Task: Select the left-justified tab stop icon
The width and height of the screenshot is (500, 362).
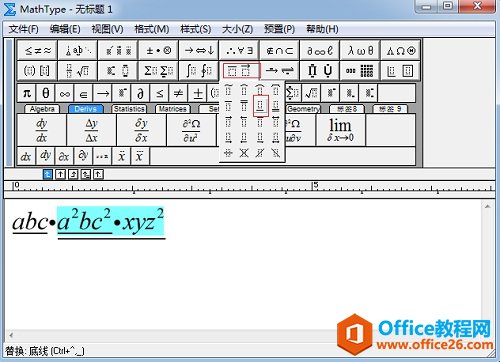Action: pos(48,174)
